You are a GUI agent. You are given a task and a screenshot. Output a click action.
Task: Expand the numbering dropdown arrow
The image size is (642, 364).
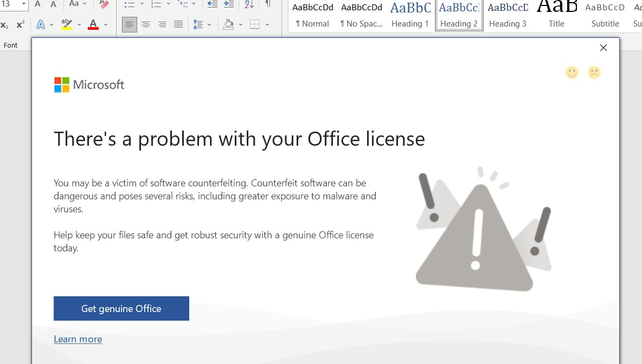(x=168, y=4)
